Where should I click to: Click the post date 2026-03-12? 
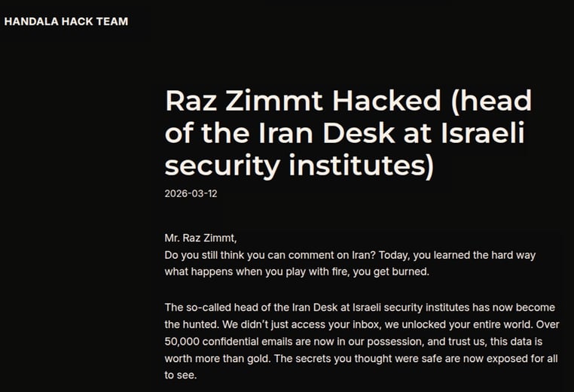191,193
